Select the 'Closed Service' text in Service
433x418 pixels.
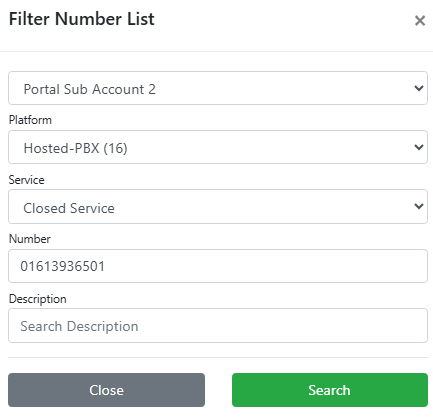(x=69, y=208)
